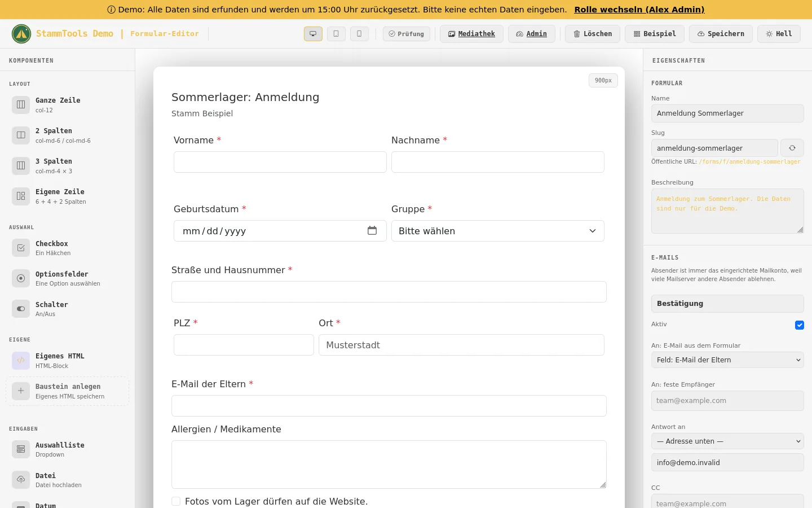Switch to desktop preview width
The image size is (812, 508).
313,34
